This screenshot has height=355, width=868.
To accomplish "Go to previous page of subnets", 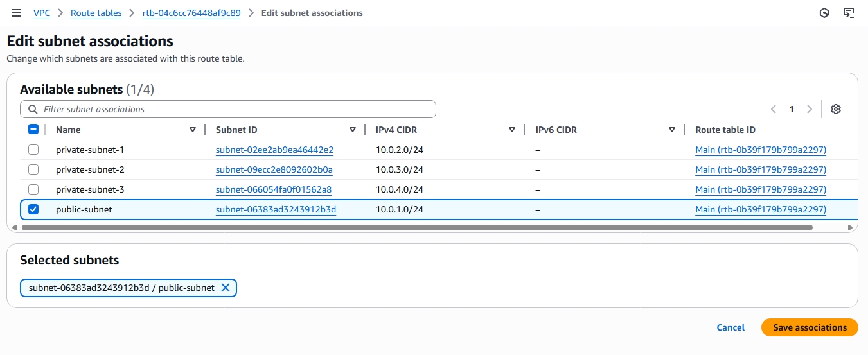I will [774, 109].
